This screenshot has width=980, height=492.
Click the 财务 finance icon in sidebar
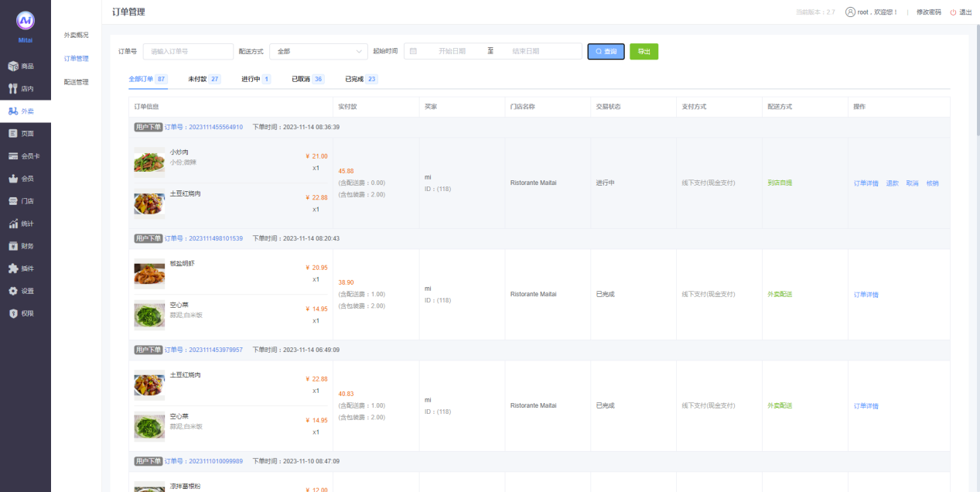click(x=13, y=246)
